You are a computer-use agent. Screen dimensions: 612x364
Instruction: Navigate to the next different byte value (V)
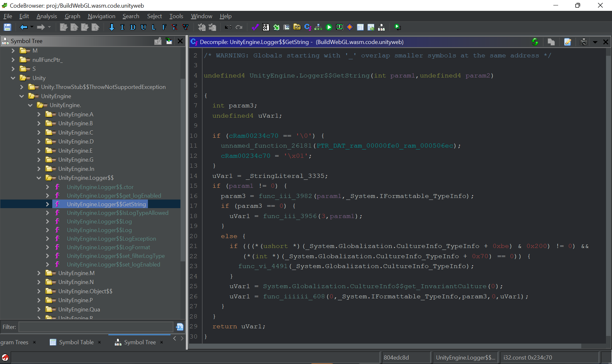pos(185,27)
